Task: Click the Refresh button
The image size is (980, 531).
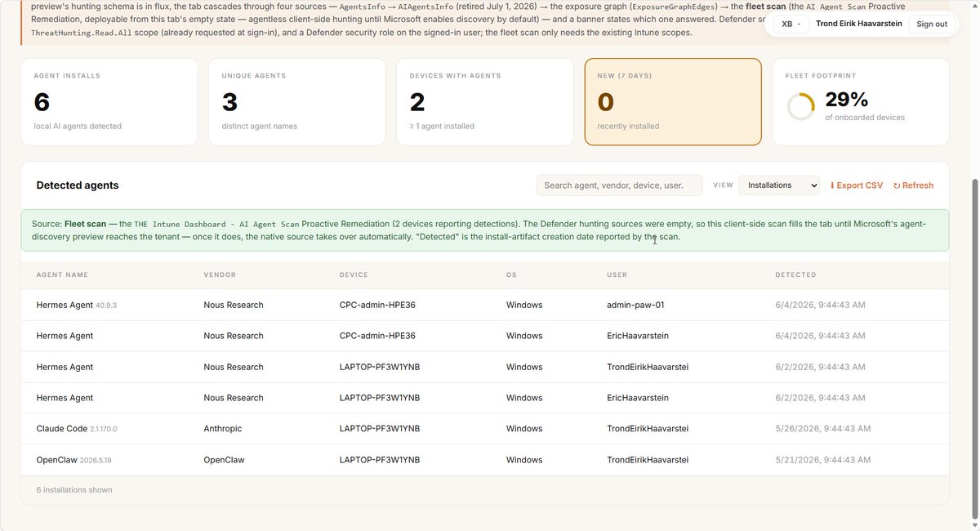Action: [913, 185]
